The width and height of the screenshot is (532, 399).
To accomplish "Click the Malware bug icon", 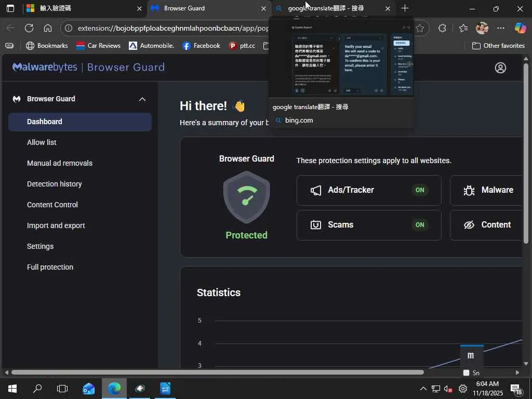I will (x=469, y=190).
